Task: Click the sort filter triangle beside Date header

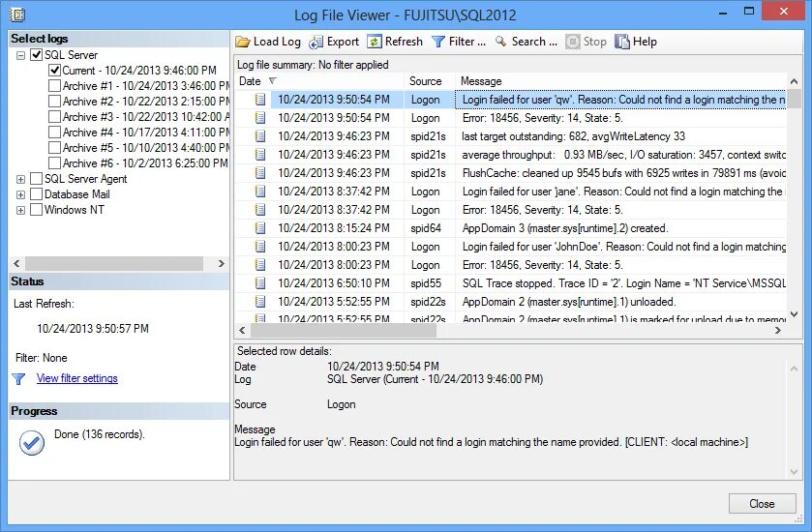Action: (272, 80)
